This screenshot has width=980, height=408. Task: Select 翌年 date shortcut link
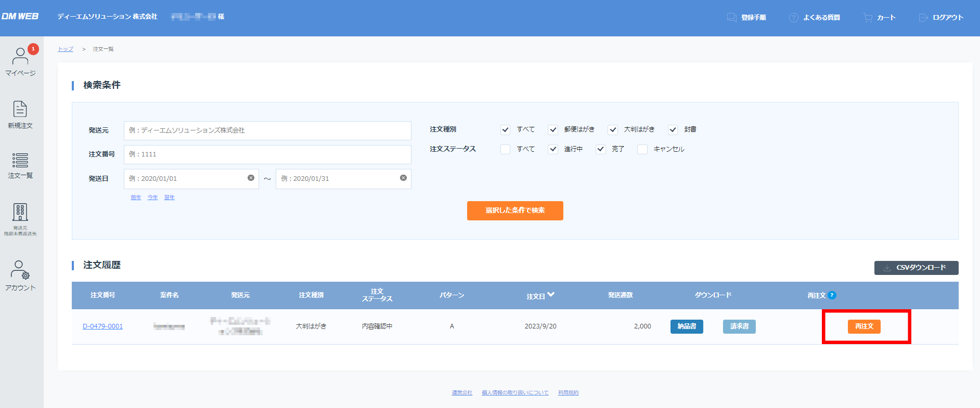170,198
